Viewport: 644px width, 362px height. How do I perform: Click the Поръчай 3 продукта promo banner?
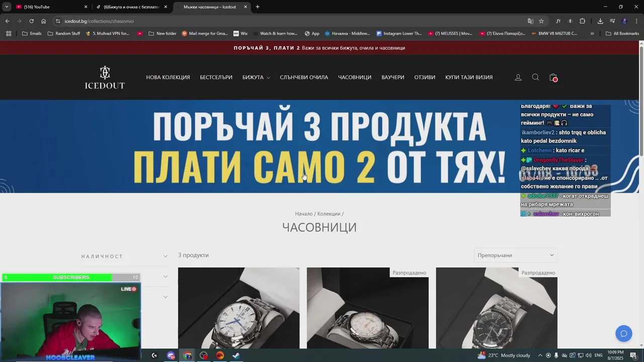(x=319, y=146)
